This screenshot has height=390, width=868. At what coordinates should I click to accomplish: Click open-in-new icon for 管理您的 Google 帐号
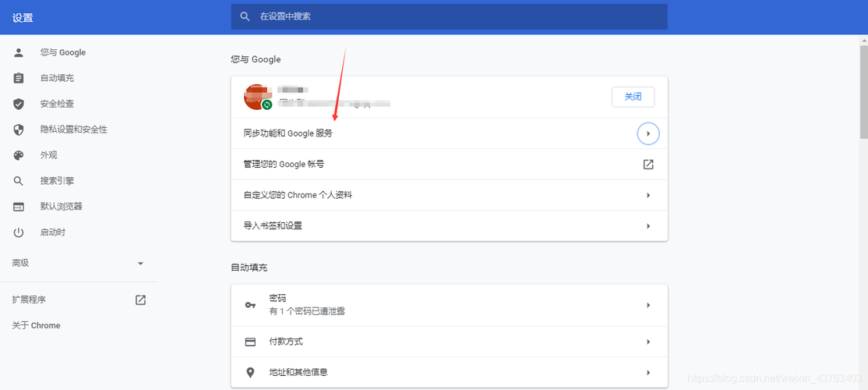648,165
